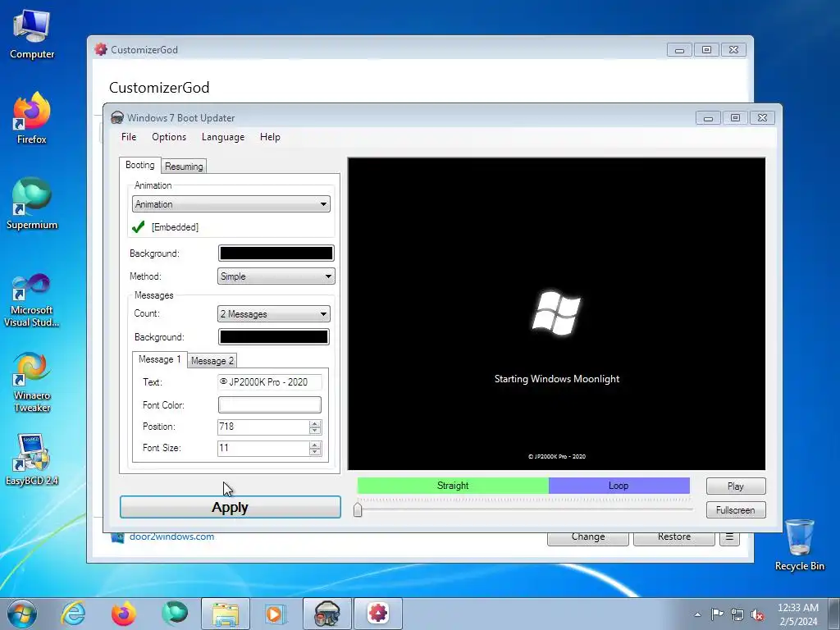Click the green Straight timeline segment
The image size is (840, 630).
point(453,486)
